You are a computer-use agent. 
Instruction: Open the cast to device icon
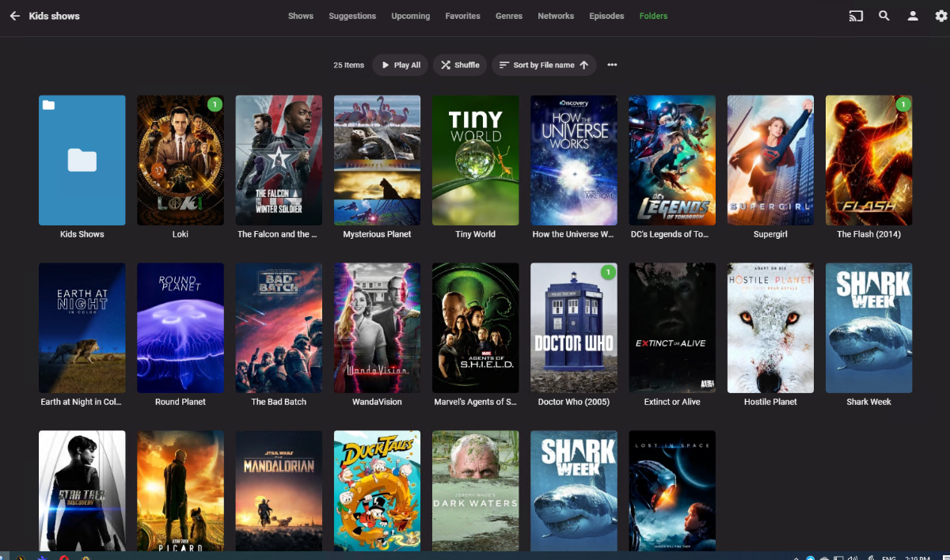(856, 16)
